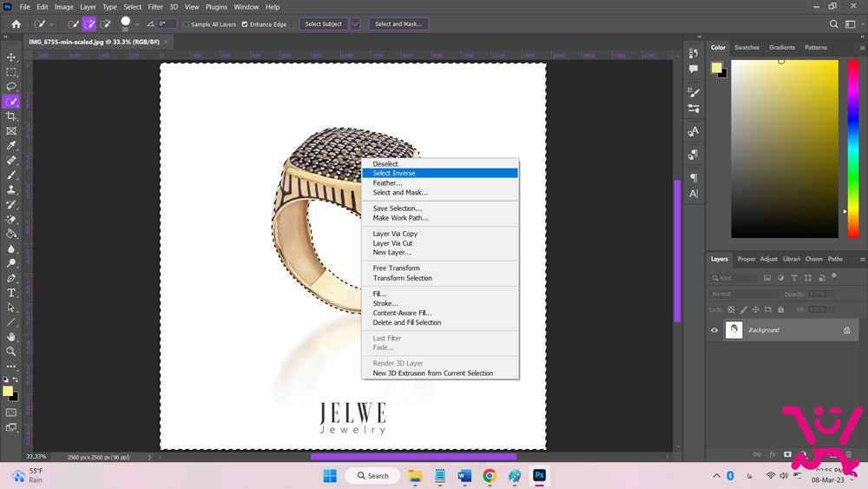The height and width of the screenshot is (489, 868).
Task: Expand Select Subject options arrow
Action: point(355,23)
